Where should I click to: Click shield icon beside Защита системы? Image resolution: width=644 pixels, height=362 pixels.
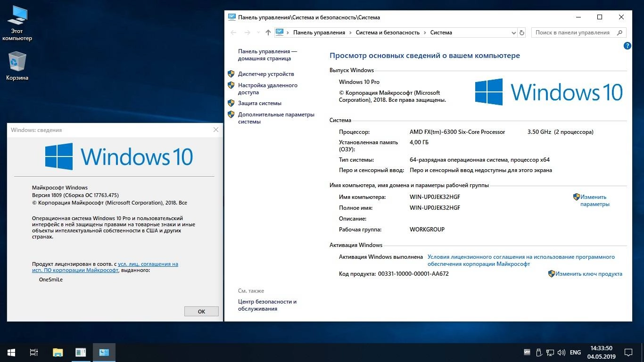[231, 103]
